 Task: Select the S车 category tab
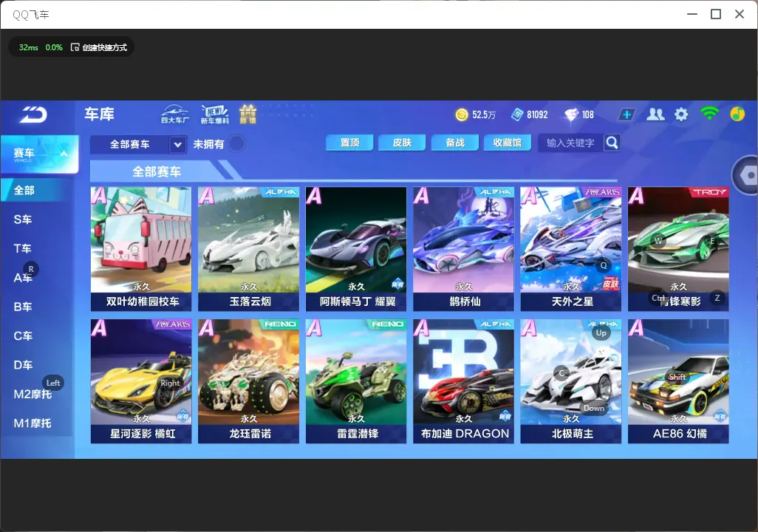tap(23, 219)
